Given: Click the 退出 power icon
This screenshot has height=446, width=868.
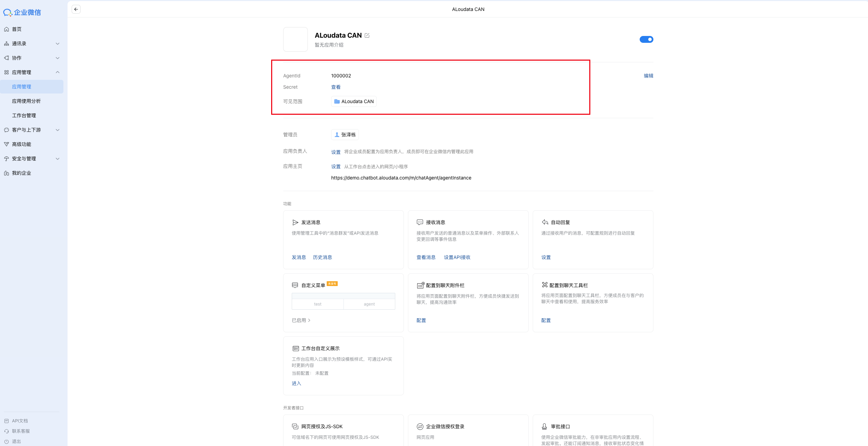Looking at the screenshot, I should [x=7, y=441].
